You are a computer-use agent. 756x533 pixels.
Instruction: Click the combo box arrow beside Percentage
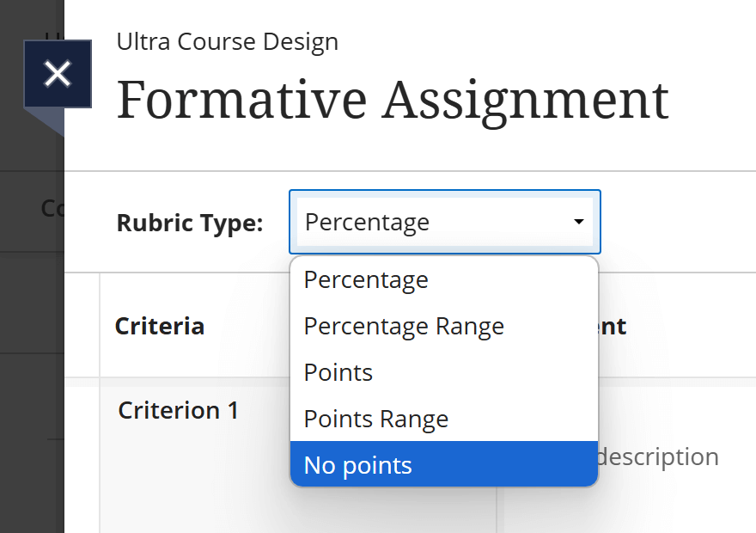578,221
